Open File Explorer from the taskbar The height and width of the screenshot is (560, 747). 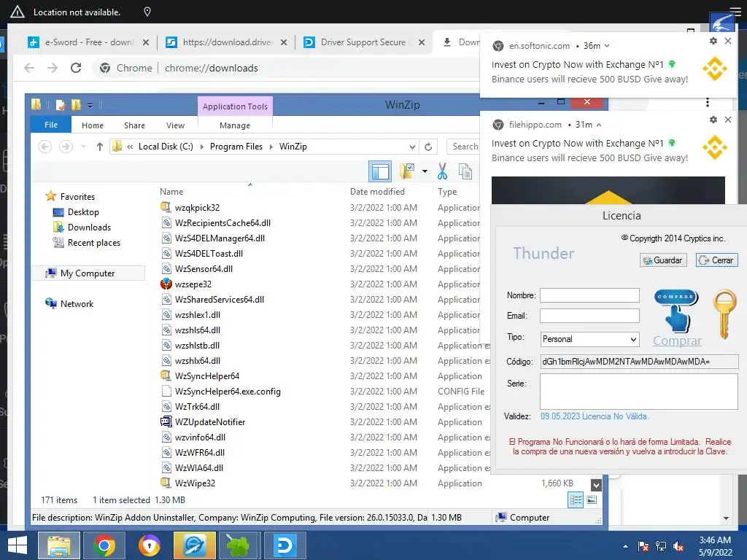pyautogui.click(x=59, y=545)
